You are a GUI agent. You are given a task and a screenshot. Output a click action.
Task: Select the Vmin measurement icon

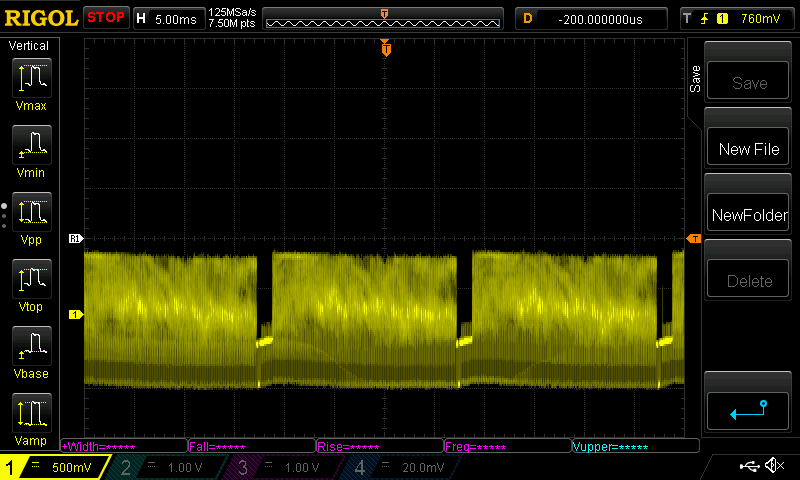tap(32, 145)
